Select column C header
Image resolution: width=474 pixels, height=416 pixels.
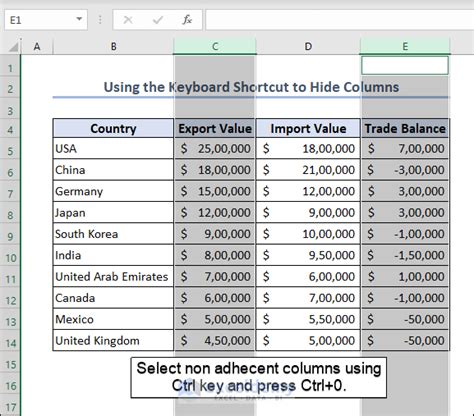coord(215,46)
